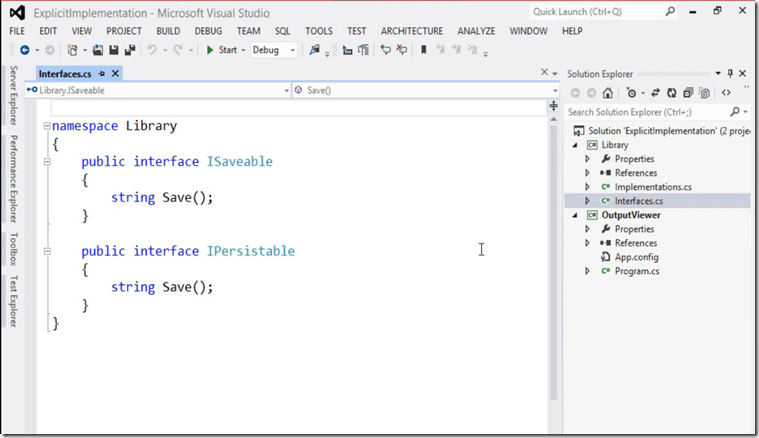Open the DEBUG menu
The width and height of the screenshot is (759, 438).
coord(208,31)
